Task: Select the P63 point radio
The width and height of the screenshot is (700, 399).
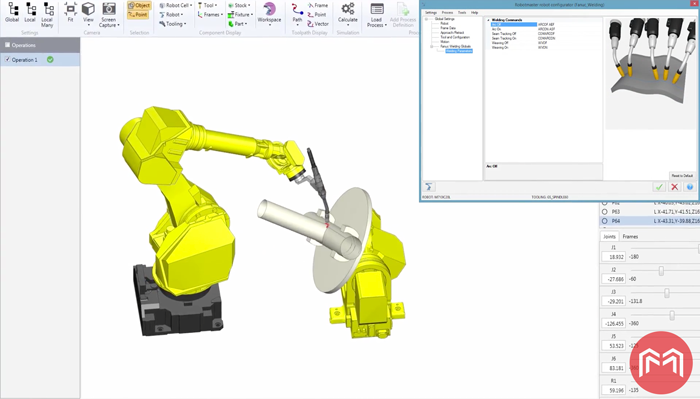Action: click(x=604, y=212)
